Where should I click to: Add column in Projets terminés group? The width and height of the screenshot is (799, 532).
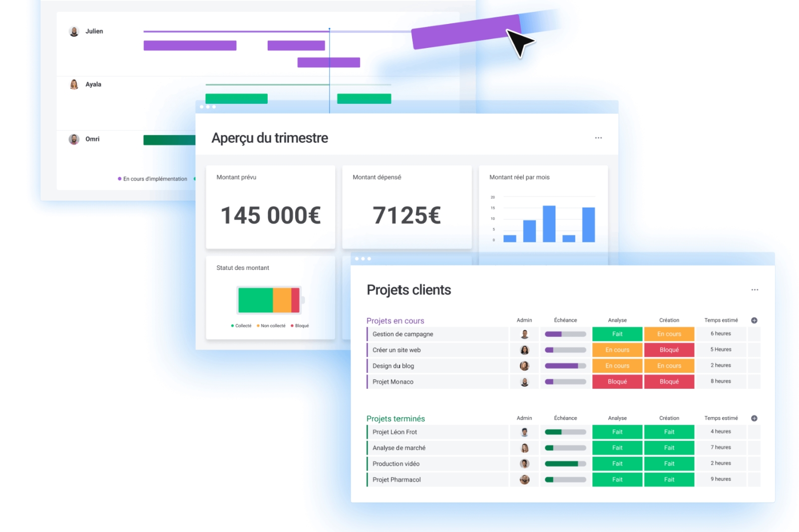tap(754, 418)
